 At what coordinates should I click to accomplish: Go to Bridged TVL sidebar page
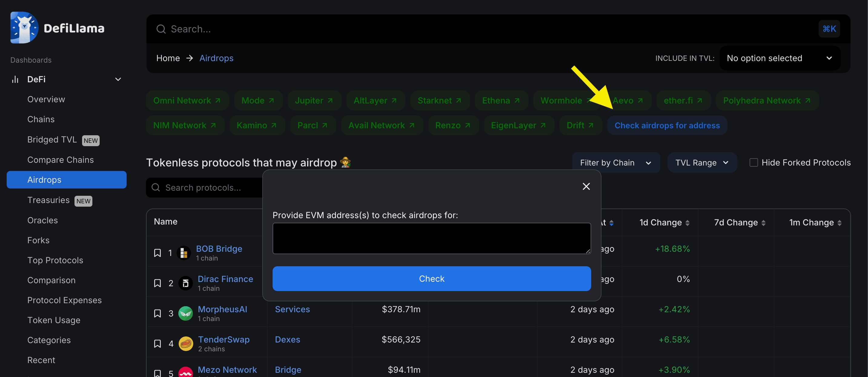click(52, 140)
